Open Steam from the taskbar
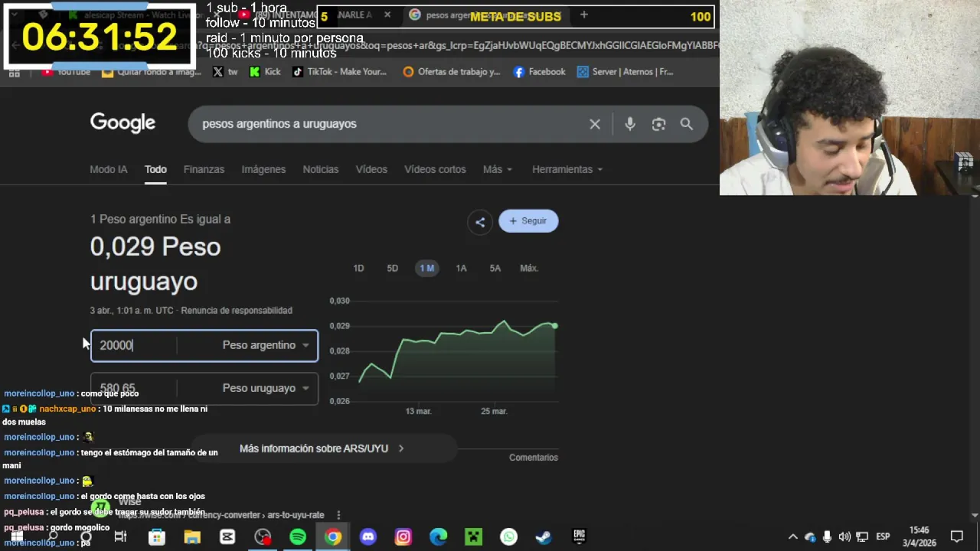 (x=544, y=537)
